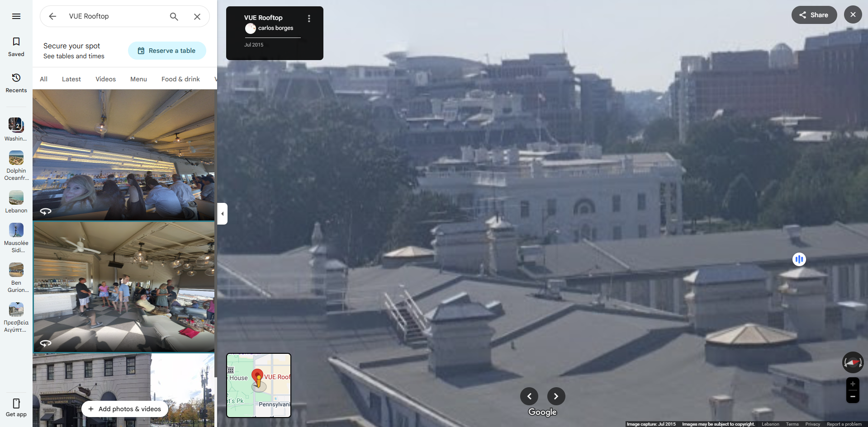Click Add photos & videos button

pyautogui.click(x=124, y=409)
